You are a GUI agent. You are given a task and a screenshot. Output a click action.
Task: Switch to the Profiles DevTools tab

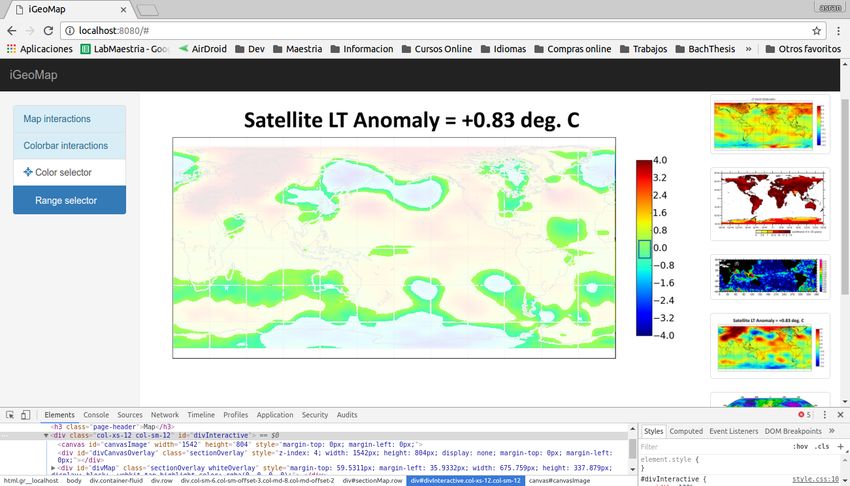(x=235, y=414)
